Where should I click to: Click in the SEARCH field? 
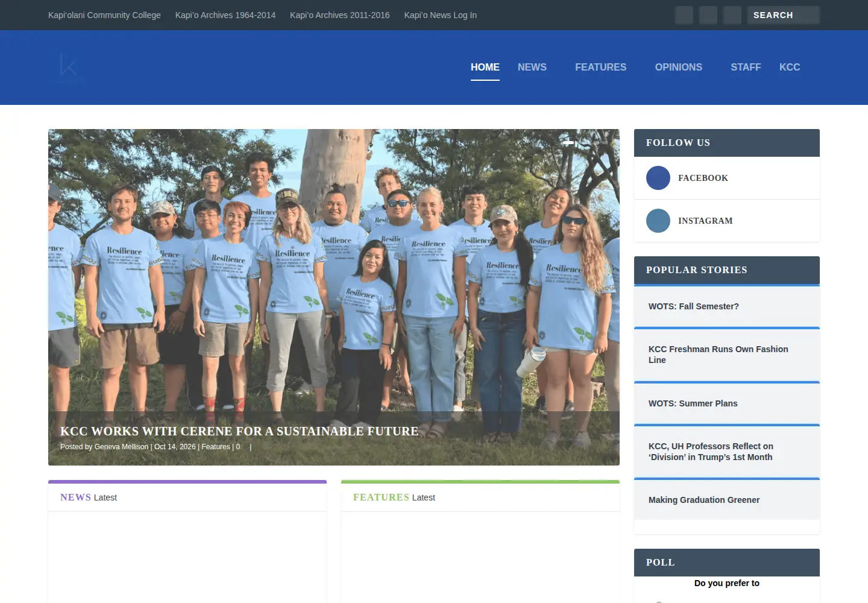(784, 15)
